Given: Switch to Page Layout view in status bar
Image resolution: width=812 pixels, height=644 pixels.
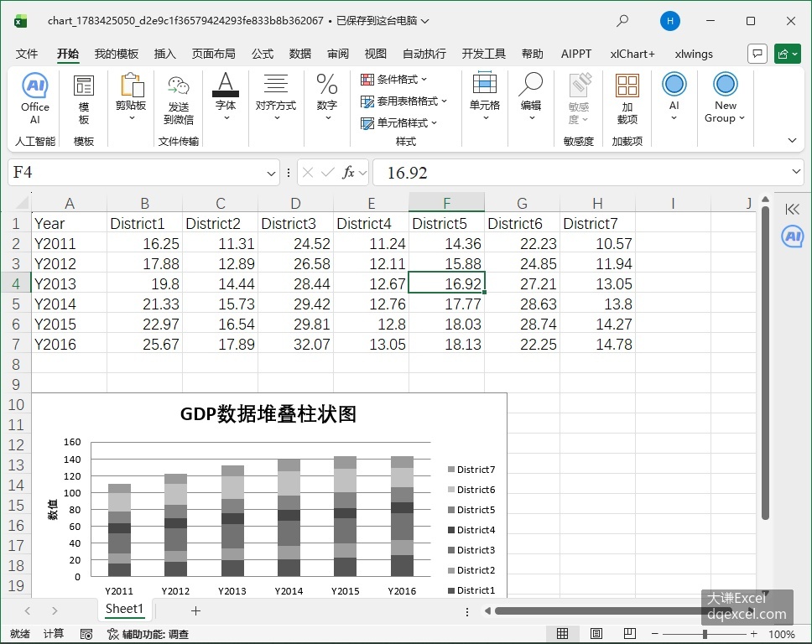Looking at the screenshot, I should coord(596,633).
